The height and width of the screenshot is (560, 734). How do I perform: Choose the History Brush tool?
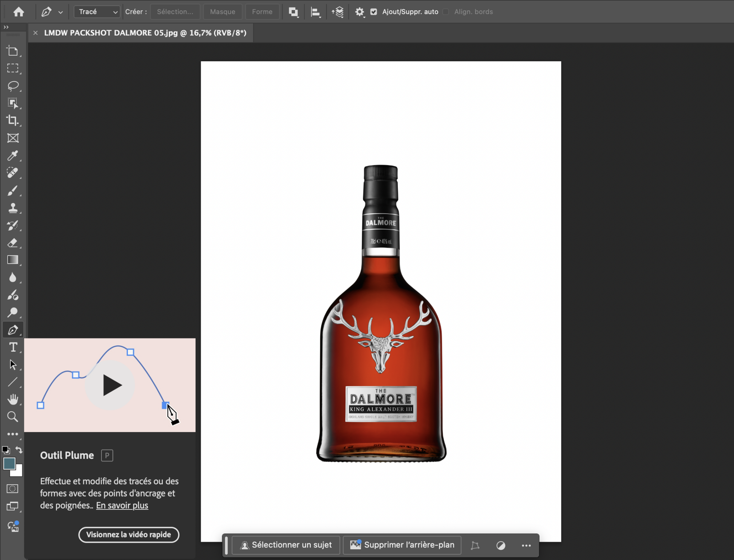click(x=13, y=225)
